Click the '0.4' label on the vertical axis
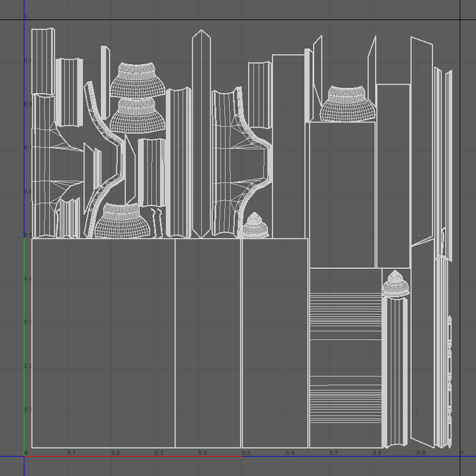476x476 pixels. point(28,278)
